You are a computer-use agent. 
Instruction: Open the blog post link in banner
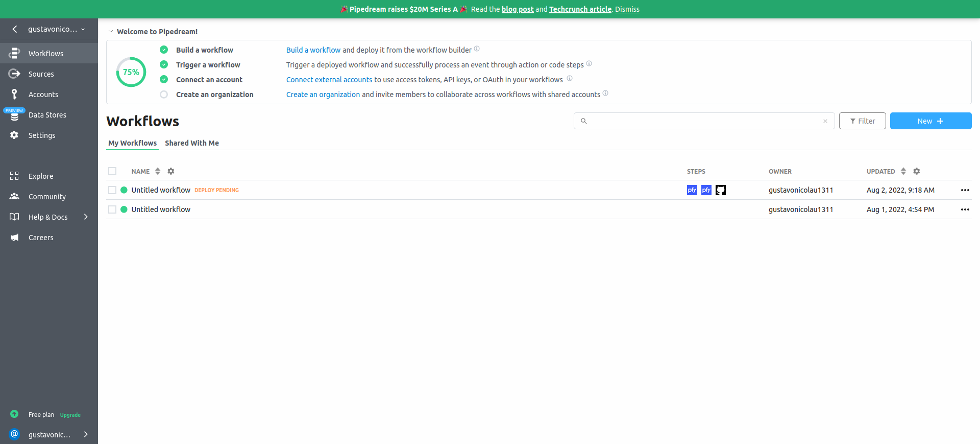(518, 9)
